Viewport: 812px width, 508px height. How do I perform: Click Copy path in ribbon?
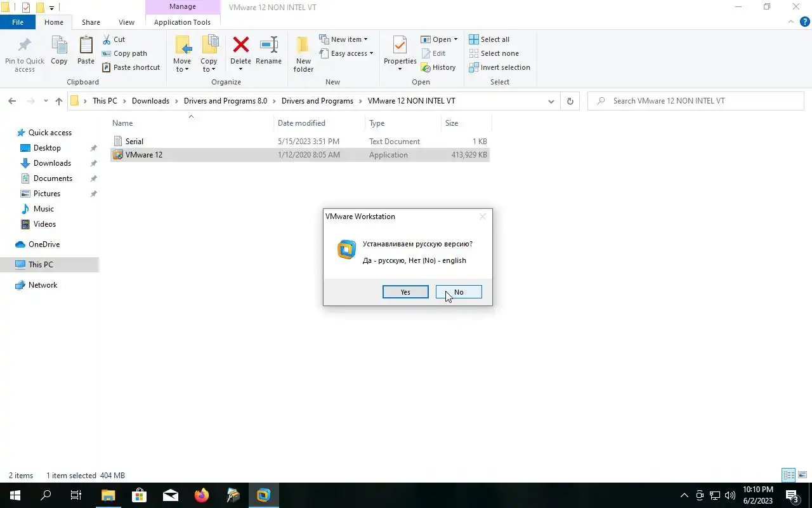(125, 53)
